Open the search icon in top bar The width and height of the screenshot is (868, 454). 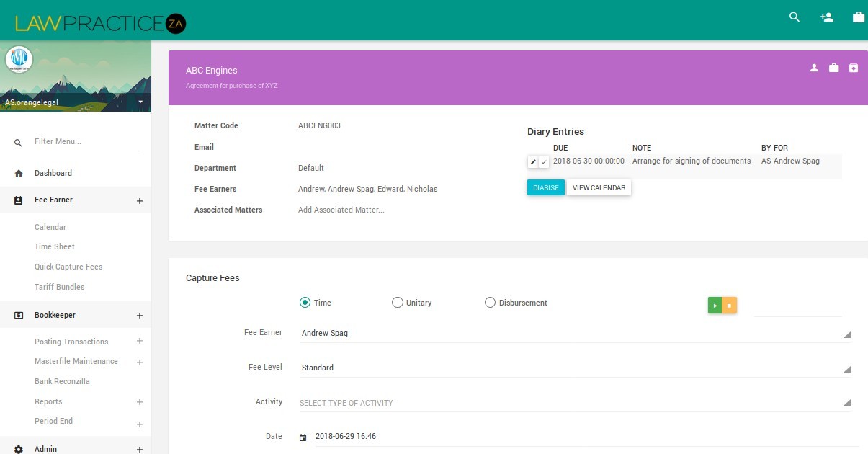[794, 17]
